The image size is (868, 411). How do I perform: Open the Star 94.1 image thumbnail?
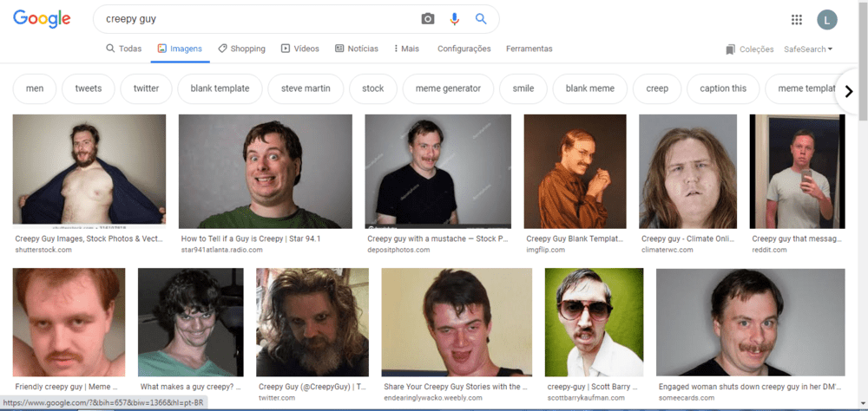pos(265,172)
